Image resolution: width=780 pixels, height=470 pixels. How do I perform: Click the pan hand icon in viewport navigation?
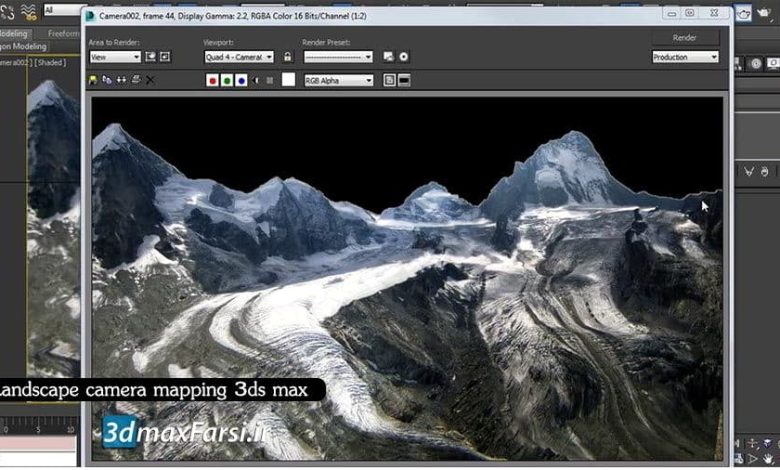769,458
